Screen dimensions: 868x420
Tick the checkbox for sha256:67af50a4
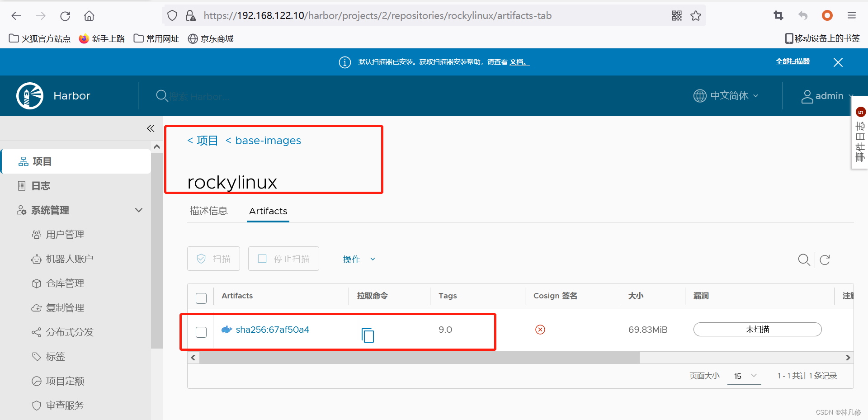(x=201, y=332)
